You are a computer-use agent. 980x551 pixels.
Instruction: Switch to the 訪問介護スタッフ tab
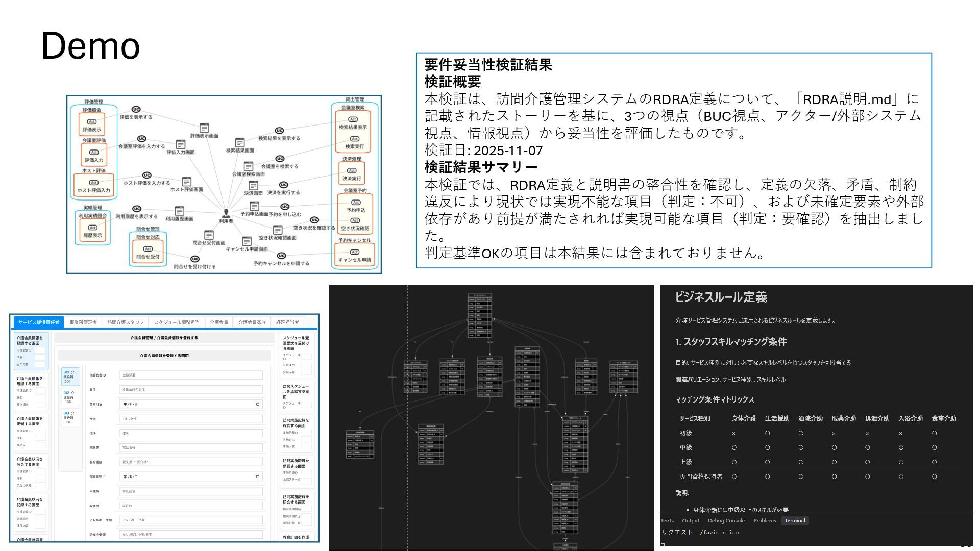[125, 322]
